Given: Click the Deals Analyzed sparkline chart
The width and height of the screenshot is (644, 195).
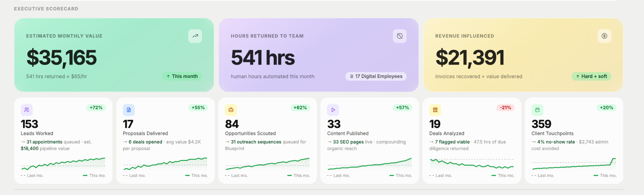Looking at the screenshot, I should click(x=472, y=163).
